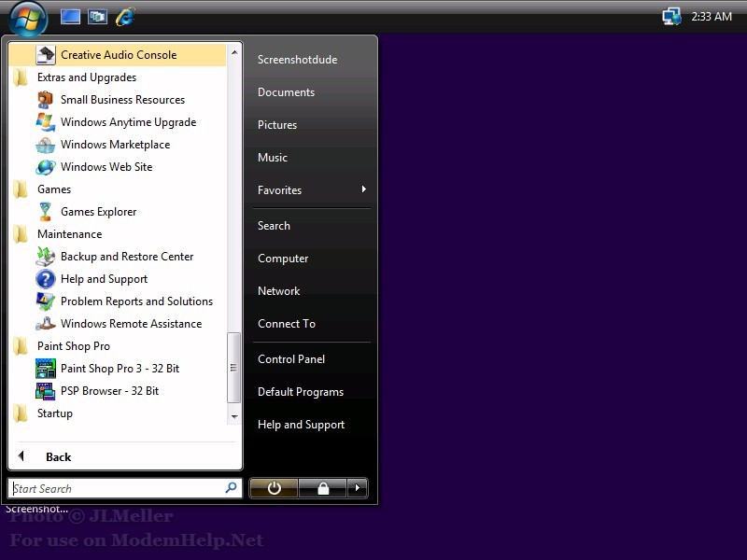Click the Windows Marketplace text label
Viewport: 747px width, 560px height.
(115, 145)
